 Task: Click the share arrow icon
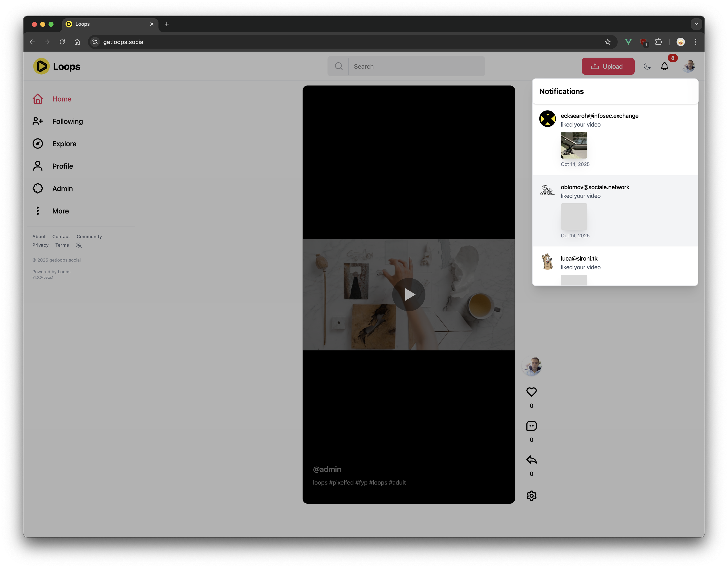531,460
